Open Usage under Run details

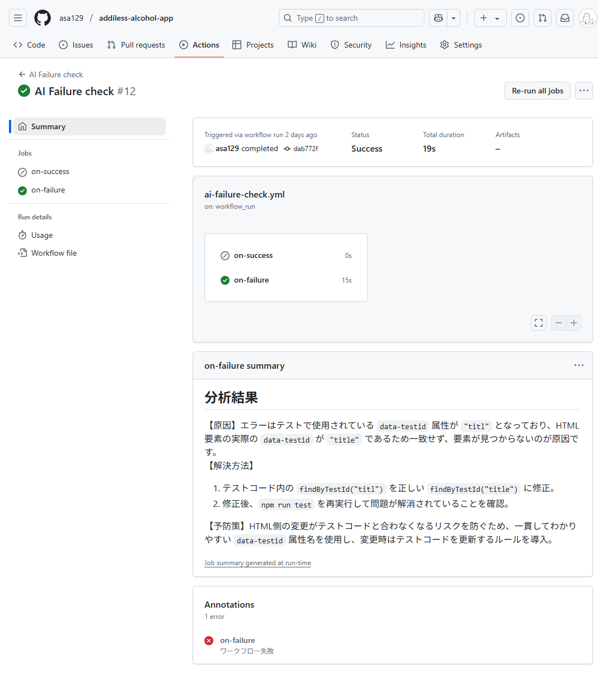[x=42, y=235]
